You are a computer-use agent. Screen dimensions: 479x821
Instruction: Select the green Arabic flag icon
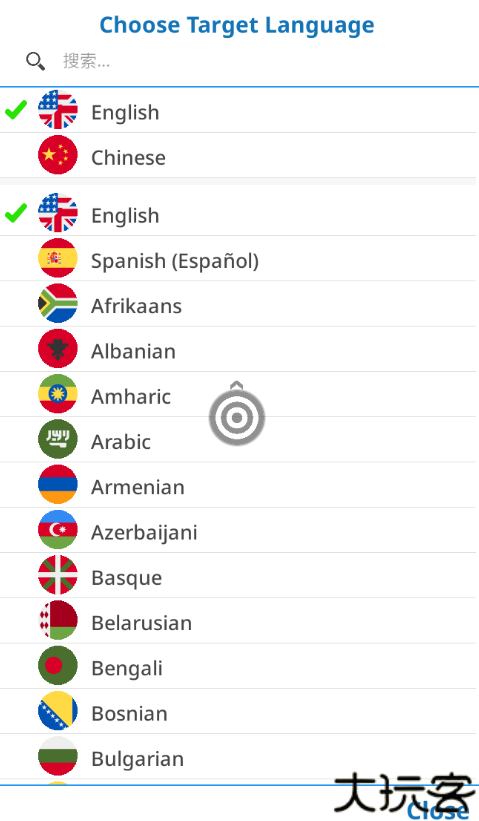(58, 439)
